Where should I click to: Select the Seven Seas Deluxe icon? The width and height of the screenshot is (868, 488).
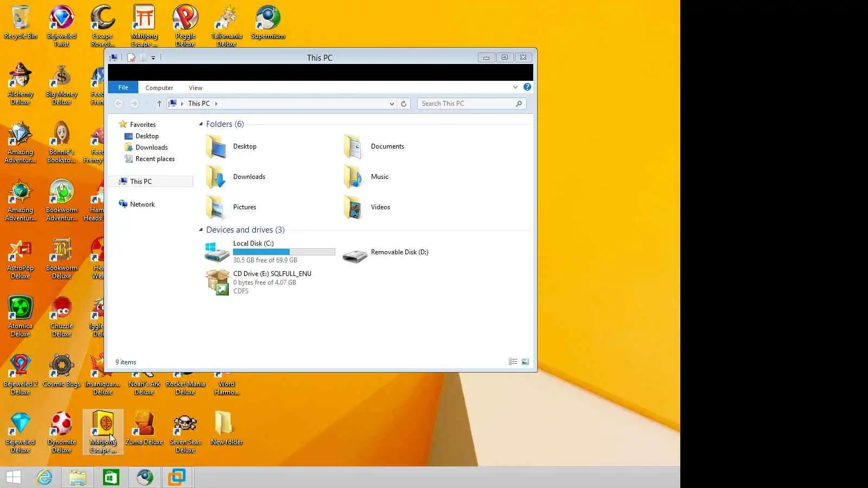click(x=186, y=432)
